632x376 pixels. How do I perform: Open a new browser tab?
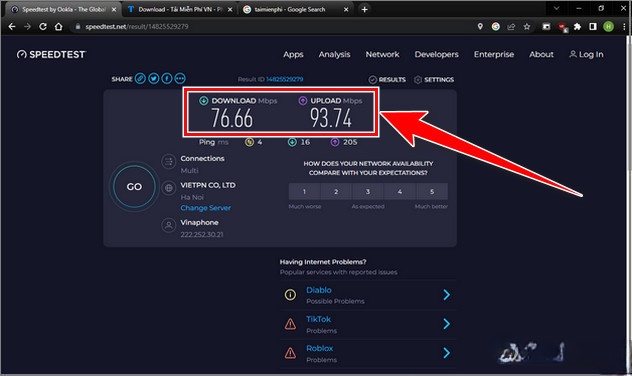(x=364, y=9)
